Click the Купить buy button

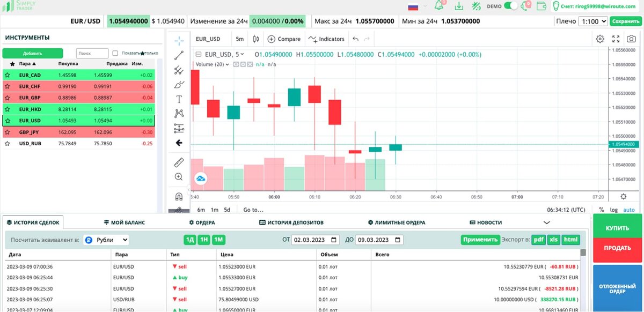617,227
